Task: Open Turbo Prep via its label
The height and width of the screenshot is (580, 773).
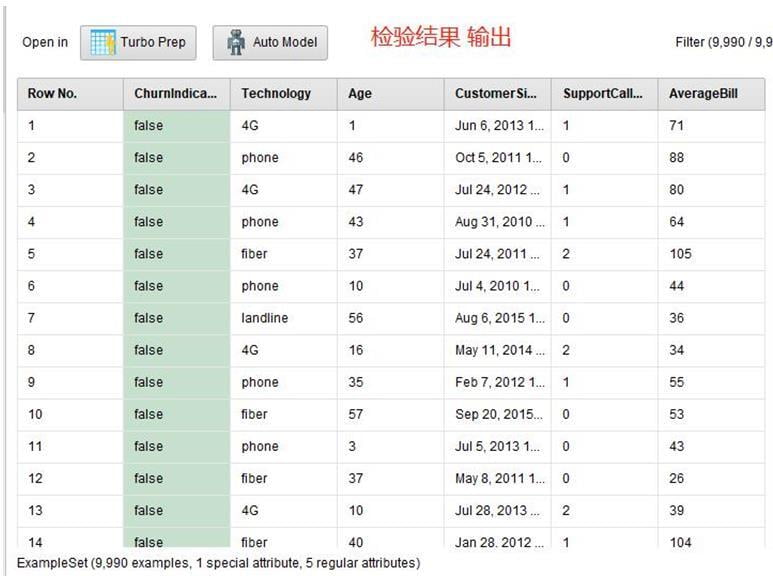Action: (x=152, y=42)
